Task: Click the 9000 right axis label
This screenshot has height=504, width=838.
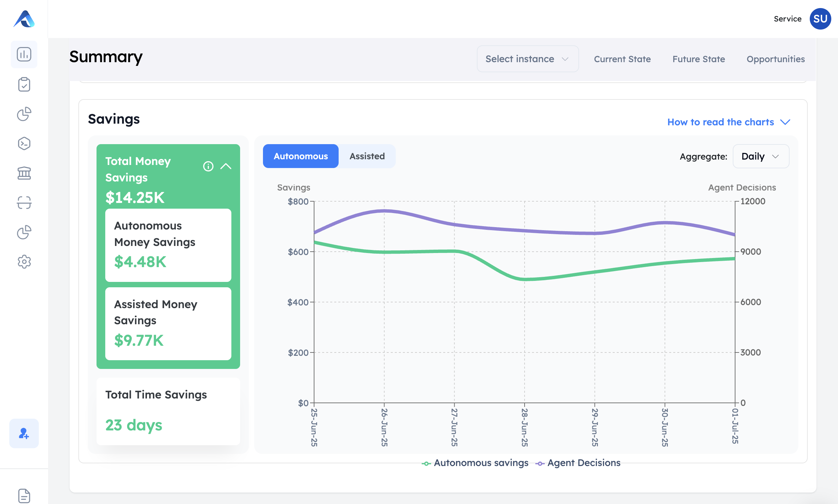Action: [x=751, y=252]
